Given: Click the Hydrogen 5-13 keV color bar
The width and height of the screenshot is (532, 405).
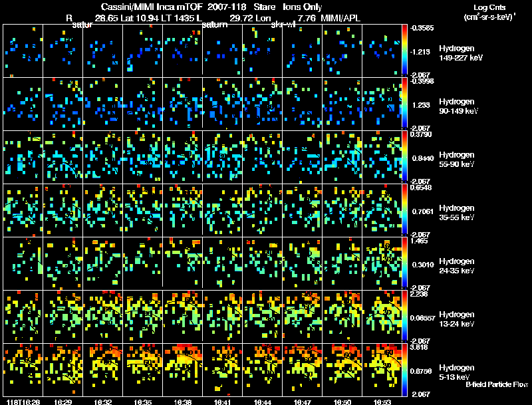Looking at the screenshot, I should (404, 370).
